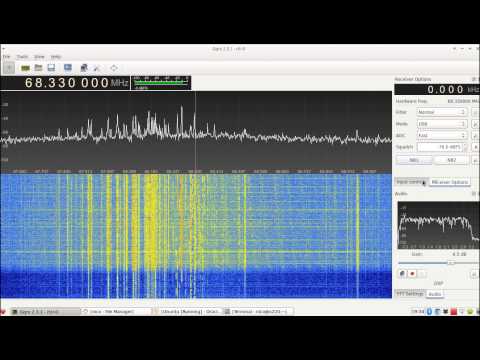
Task: Switch to the Gqrx taskbar window button
Action: coord(46,311)
